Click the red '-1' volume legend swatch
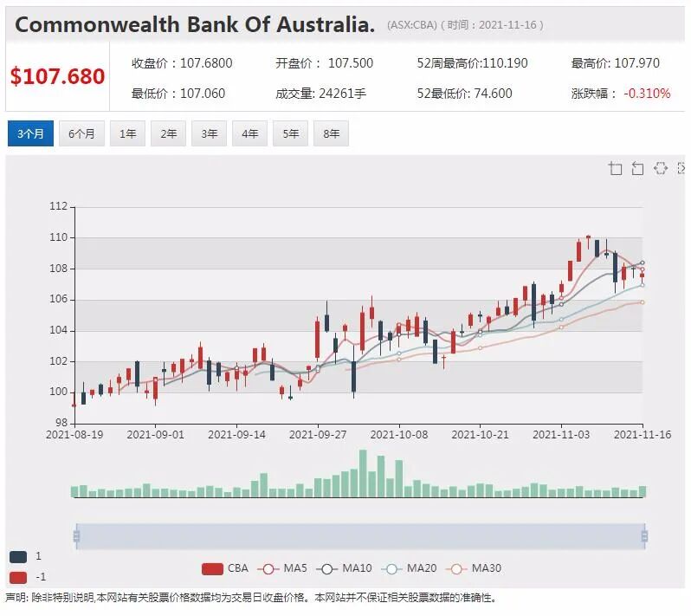The height and width of the screenshot is (616, 691). 18,577
